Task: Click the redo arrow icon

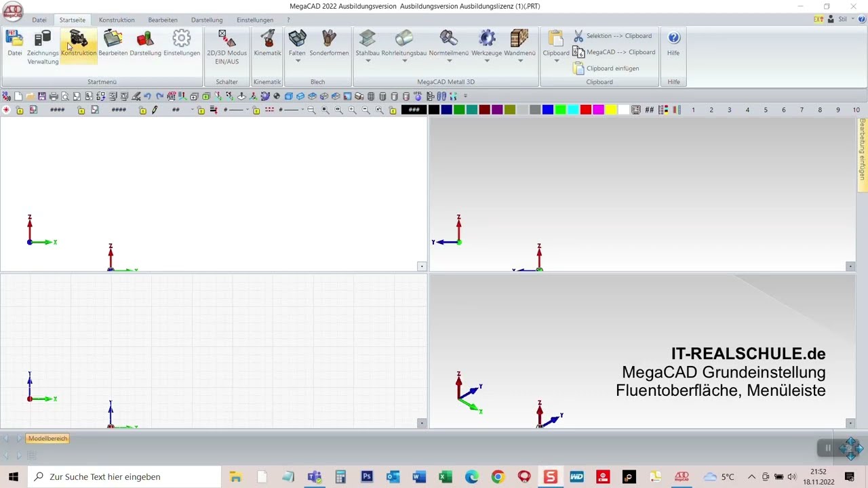Action: click(x=159, y=96)
